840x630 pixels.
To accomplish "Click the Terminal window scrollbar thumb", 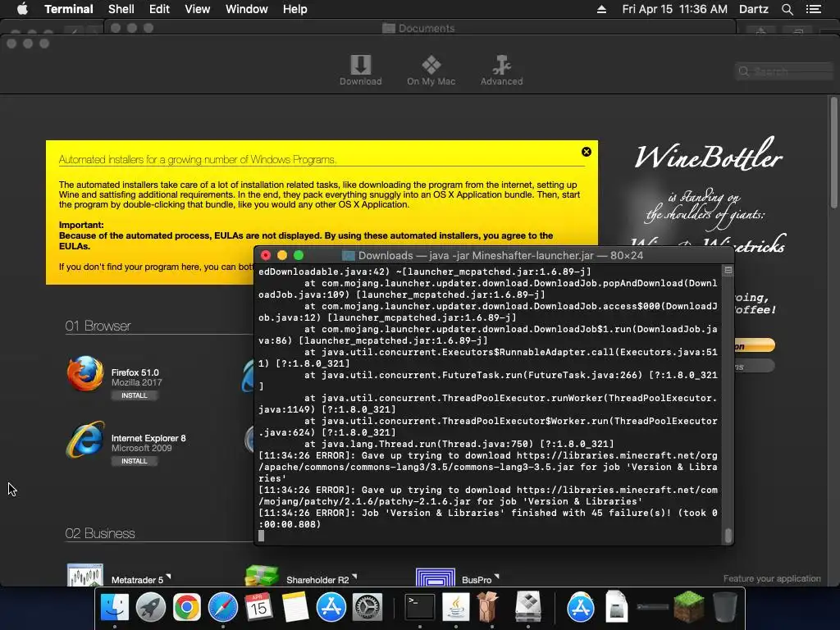I will click(728, 536).
